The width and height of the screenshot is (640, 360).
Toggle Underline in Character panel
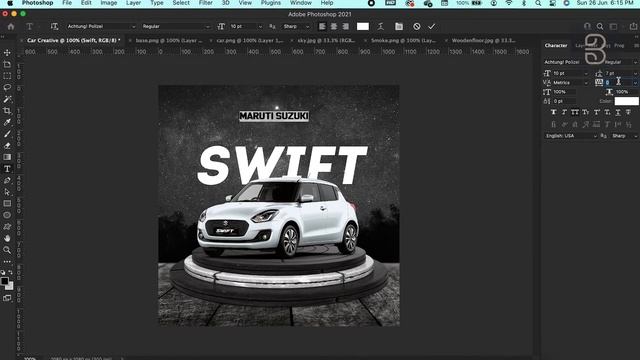pos(618,112)
